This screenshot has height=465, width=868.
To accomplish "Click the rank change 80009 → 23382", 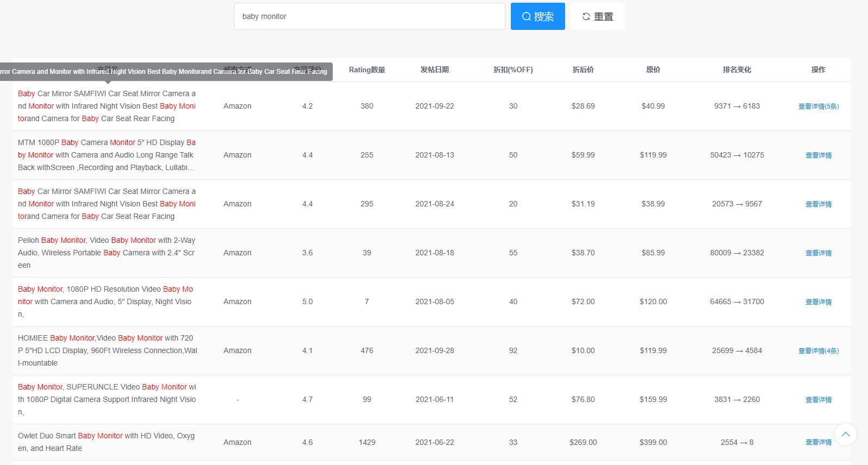I will tap(737, 253).
